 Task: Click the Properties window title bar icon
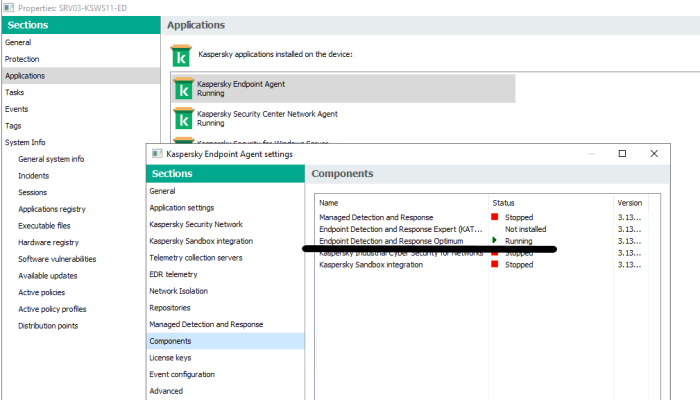tap(8, 8)
